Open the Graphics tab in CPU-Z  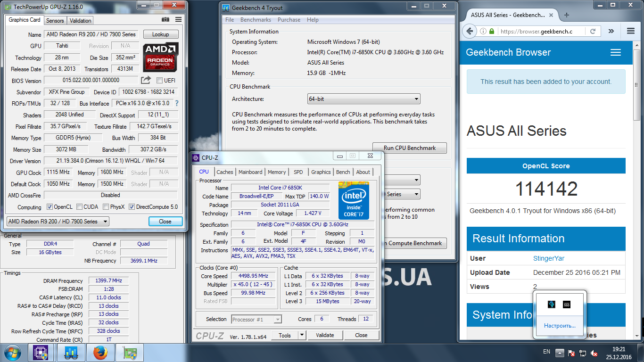pos(321,172)
